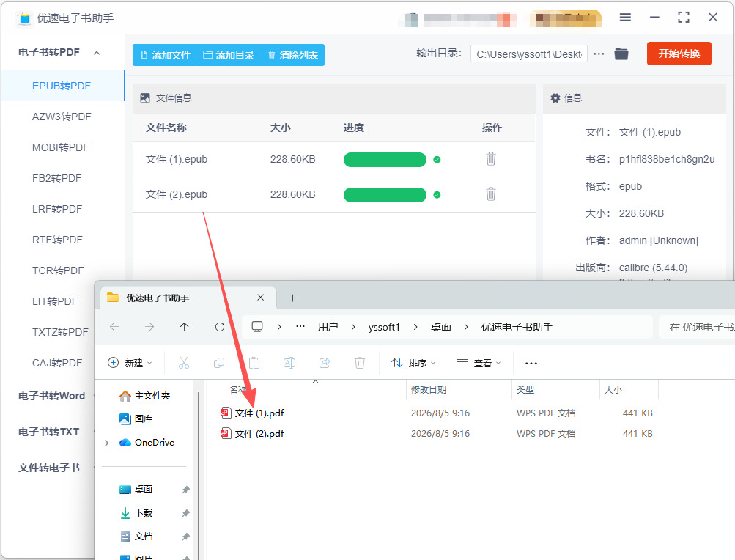Click the green checkmark for 文件 (1).epub
This screenshot has height=560, width=735.
pyautogui.click(x=437, y=160)
